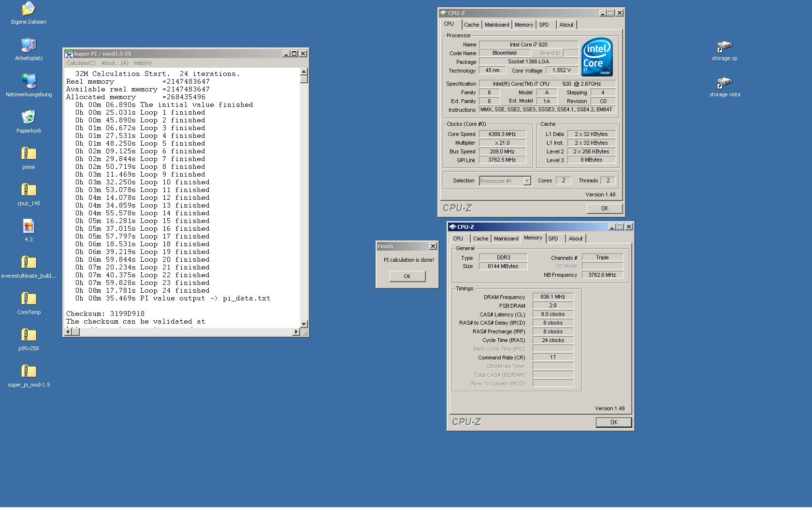
Task: Click Super PI horizontal scrollbar left arrow
Action: (68, 331)
